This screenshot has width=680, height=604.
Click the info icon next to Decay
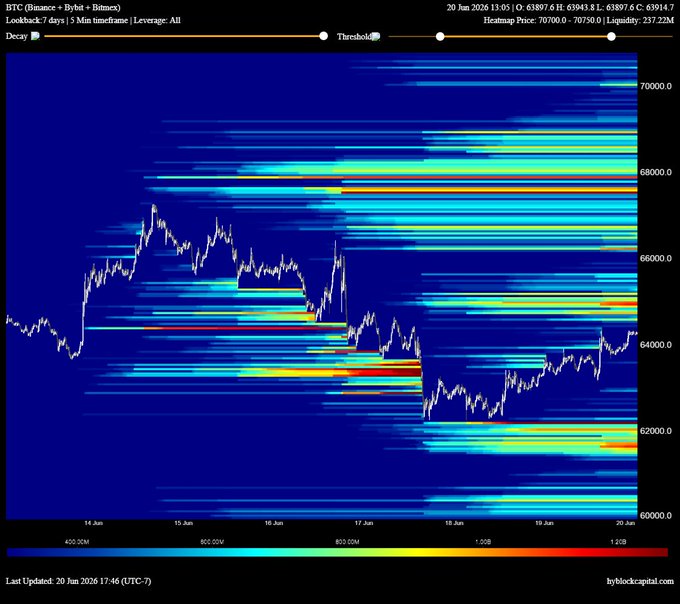point(35,36)
